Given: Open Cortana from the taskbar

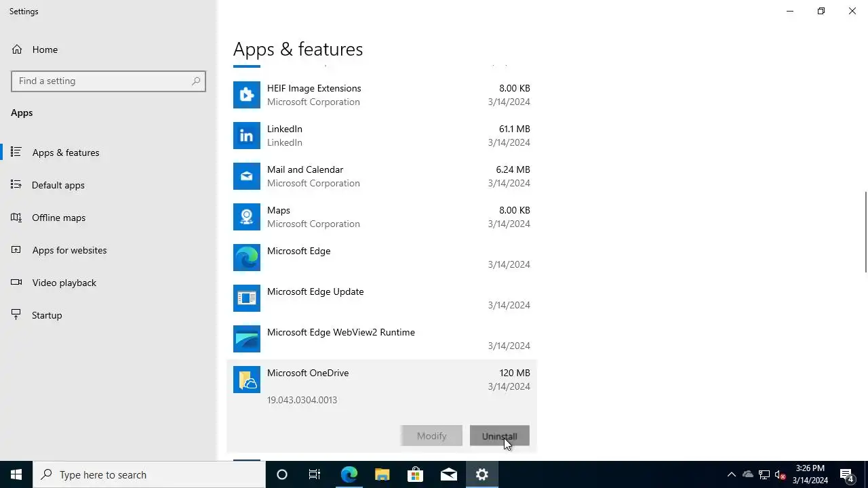Looking at the screenshot, I should pos(282,474).
